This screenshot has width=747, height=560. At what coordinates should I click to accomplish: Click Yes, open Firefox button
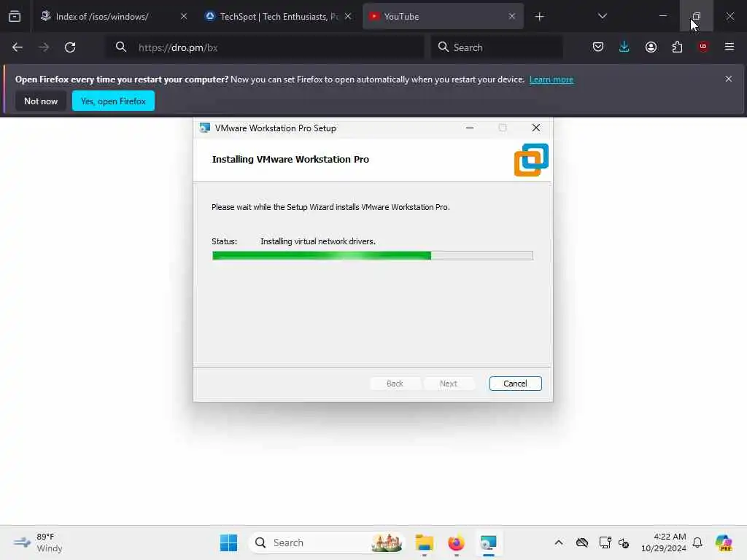[x=113, y=101]
